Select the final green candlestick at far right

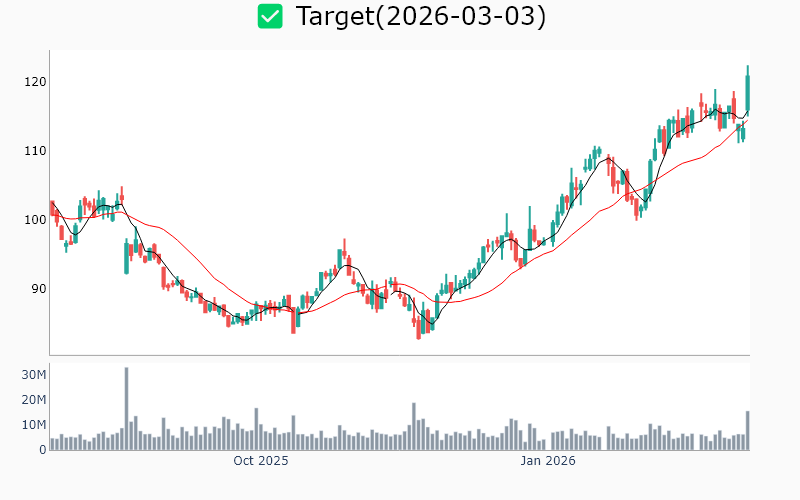[x=747, y=92]
